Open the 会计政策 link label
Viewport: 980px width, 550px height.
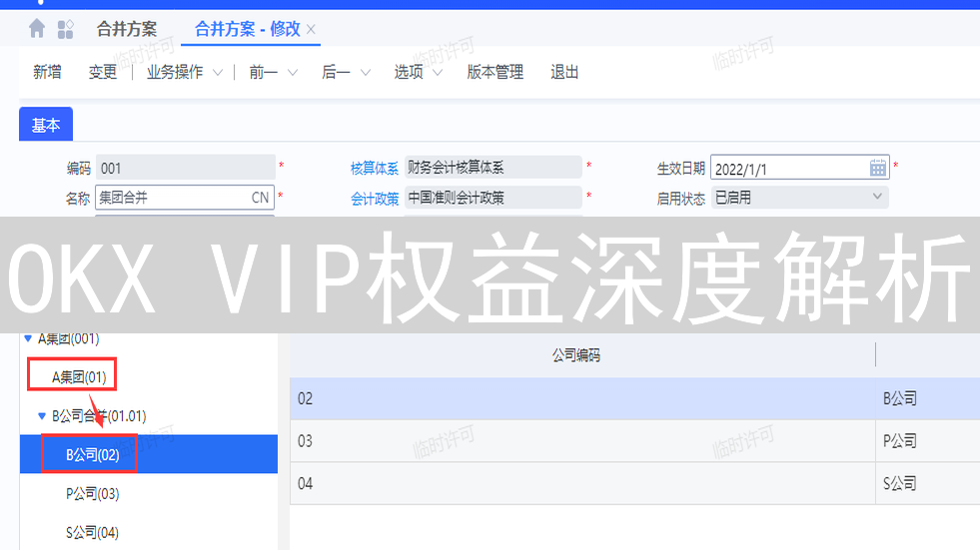point(375,199)
